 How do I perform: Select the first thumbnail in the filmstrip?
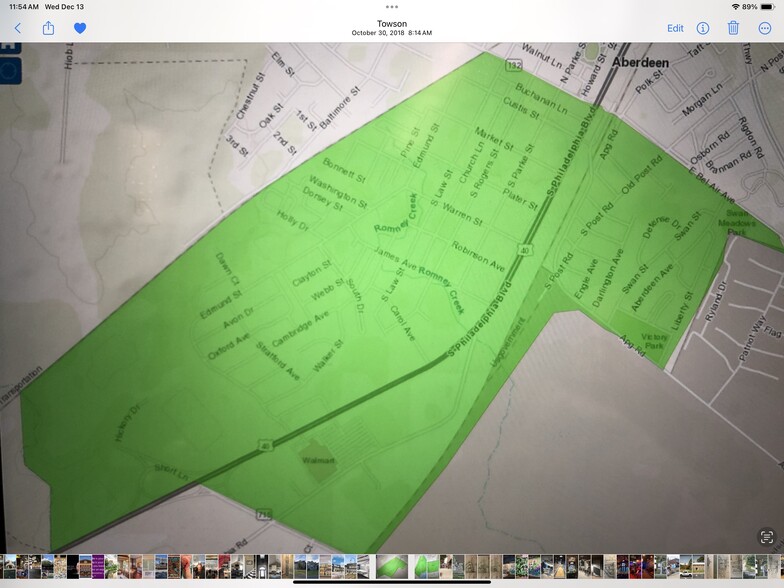tap(8, 566)
